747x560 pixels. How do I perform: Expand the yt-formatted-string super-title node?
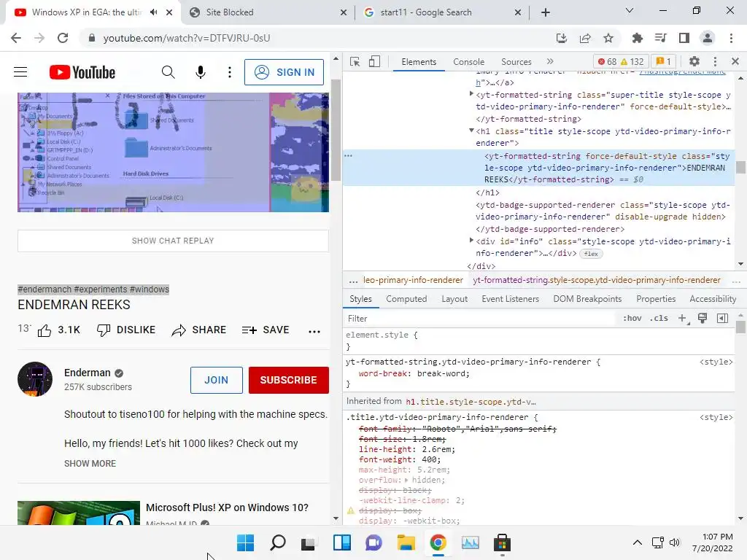click(471, 94)
